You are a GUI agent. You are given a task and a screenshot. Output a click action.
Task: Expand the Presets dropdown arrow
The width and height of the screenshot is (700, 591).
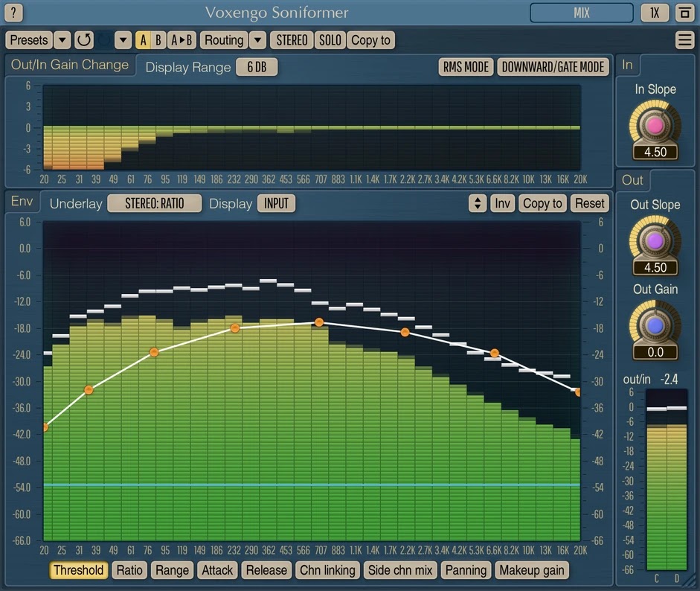coord(62,40)
